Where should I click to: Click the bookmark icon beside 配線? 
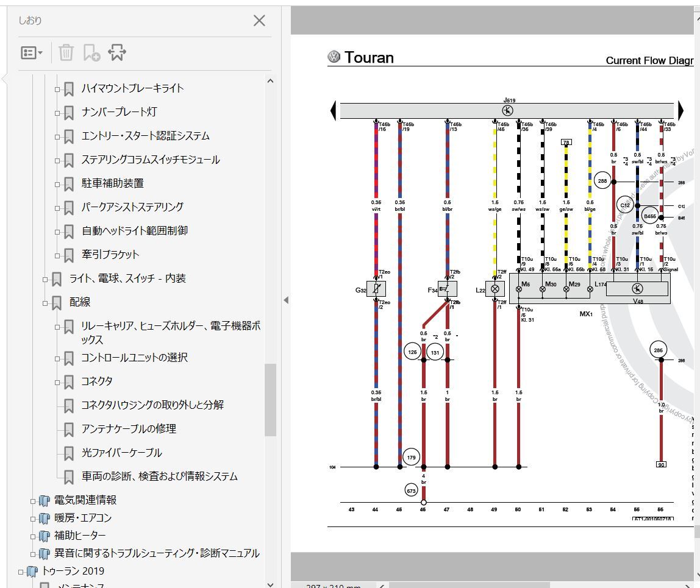(x=57, y=303)
